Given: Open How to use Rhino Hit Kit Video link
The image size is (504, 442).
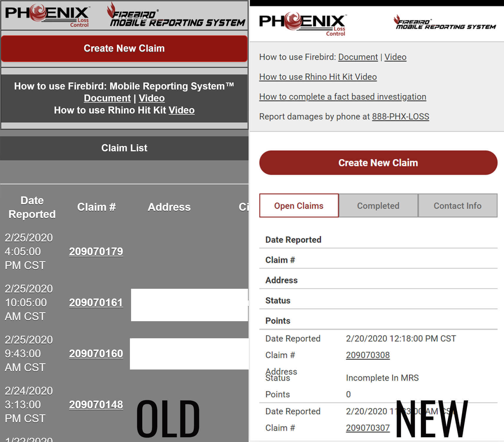Looking at the screenshot, I should click(318, 77).
